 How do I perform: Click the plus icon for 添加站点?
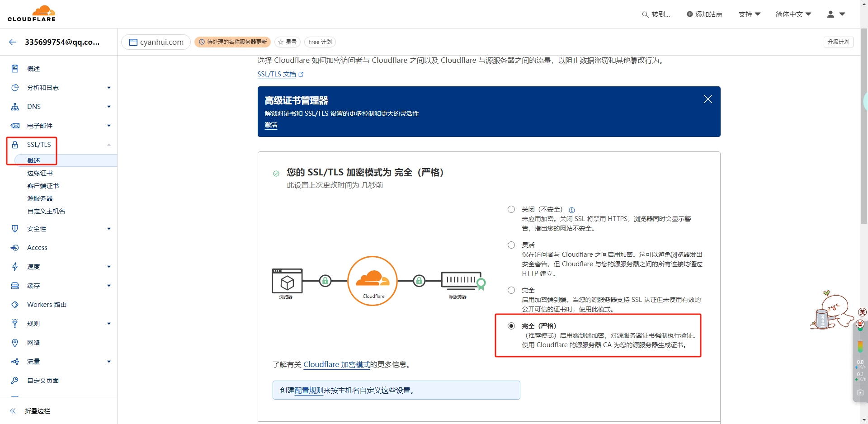tap(689, 14)
